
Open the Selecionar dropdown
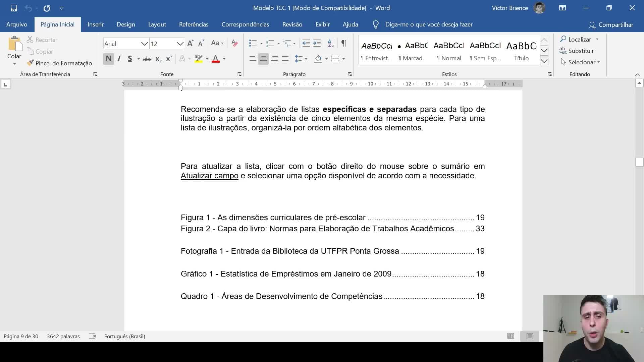click(x=580, y=62)
